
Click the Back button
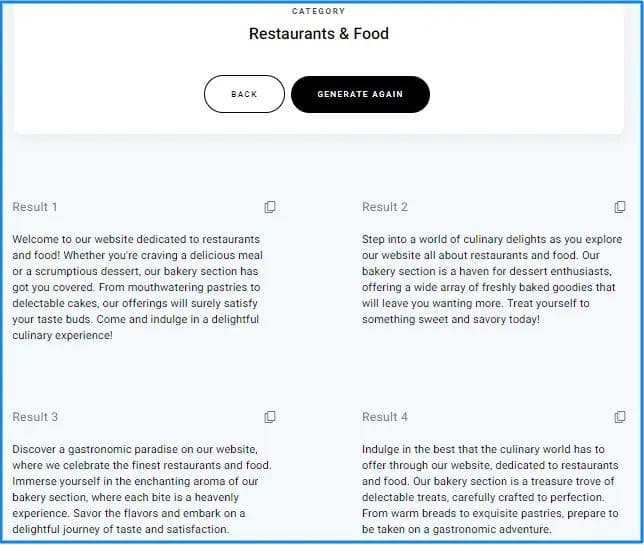point(244,94)
